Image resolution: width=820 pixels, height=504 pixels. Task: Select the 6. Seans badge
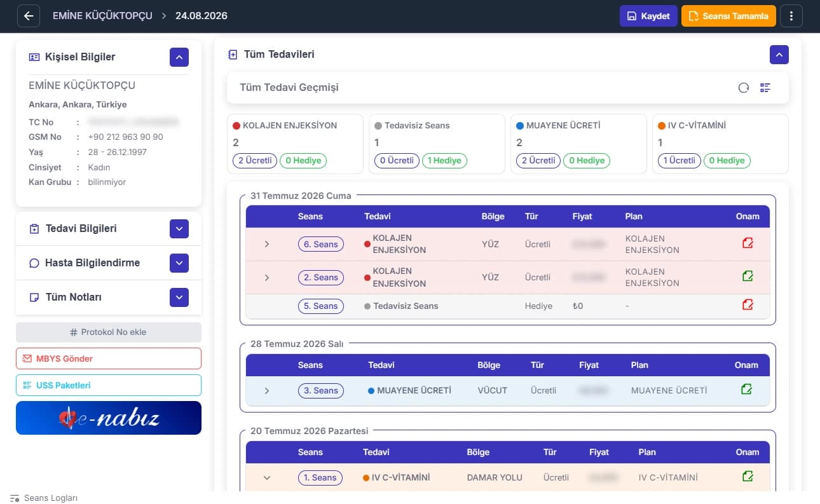tap(321, 244)
